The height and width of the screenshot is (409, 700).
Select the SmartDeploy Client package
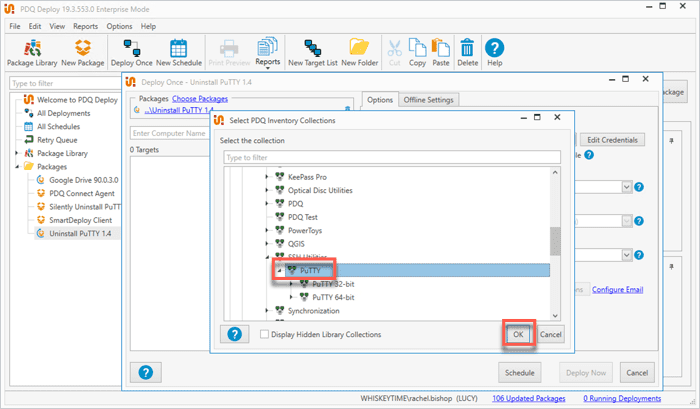tap(80, 220)
